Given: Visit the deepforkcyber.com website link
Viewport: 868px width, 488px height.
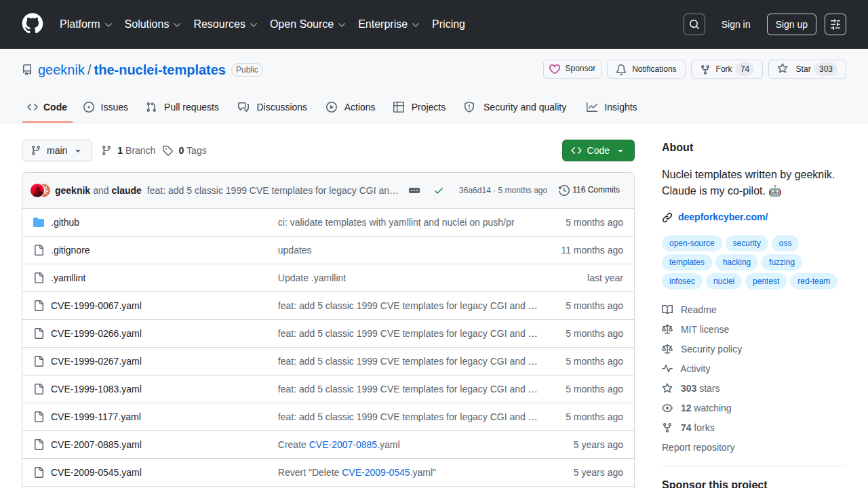Looking at the screenshot, I should [x=723, y=218].
